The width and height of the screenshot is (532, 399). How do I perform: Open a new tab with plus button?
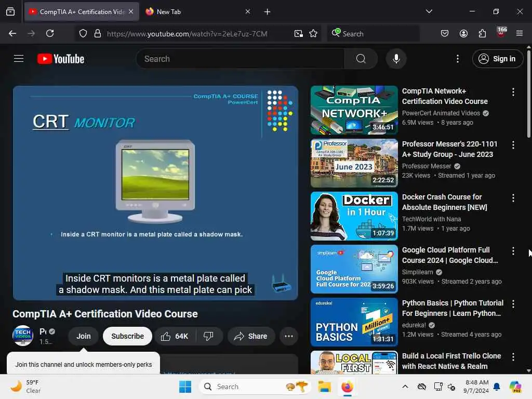point(267,12)
